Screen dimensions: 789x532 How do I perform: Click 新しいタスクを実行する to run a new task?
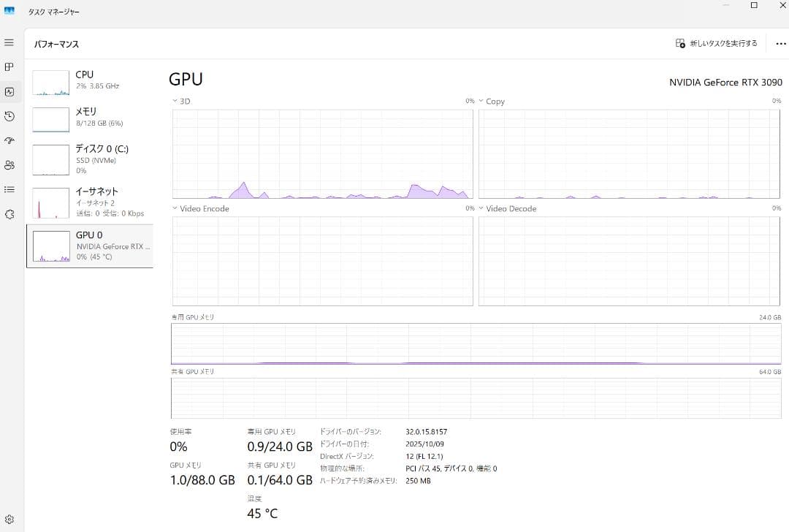[717, 43]
